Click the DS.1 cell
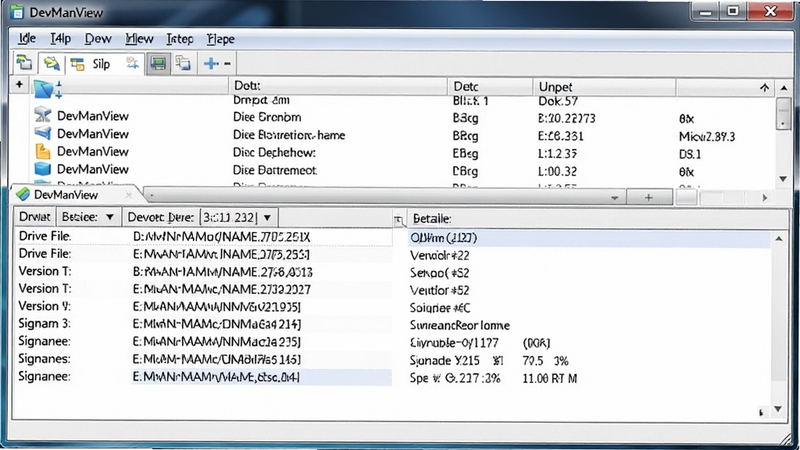Screen dimensions: 800x450 point(690,154)
